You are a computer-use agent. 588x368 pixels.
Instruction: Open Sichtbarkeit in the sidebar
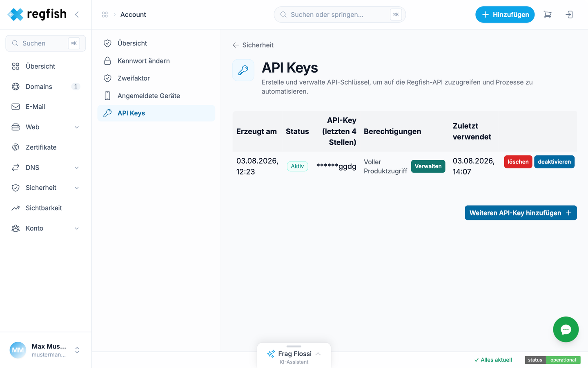point(46,208)
